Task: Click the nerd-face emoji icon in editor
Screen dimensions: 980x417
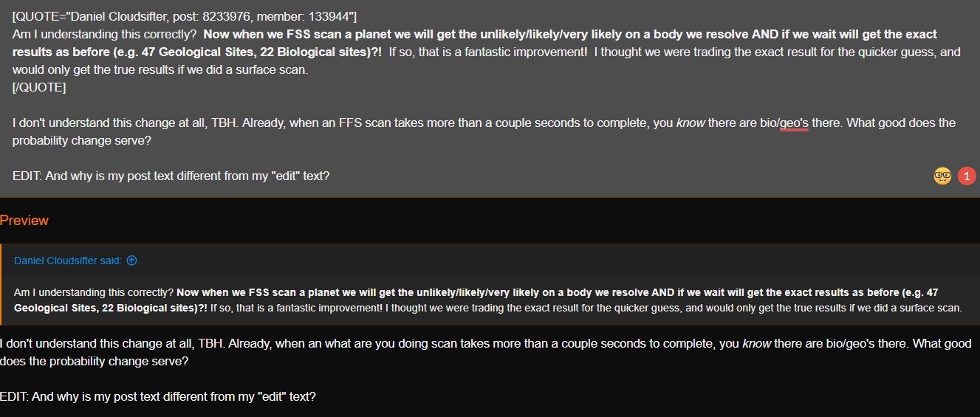Action: click(942, 176)
